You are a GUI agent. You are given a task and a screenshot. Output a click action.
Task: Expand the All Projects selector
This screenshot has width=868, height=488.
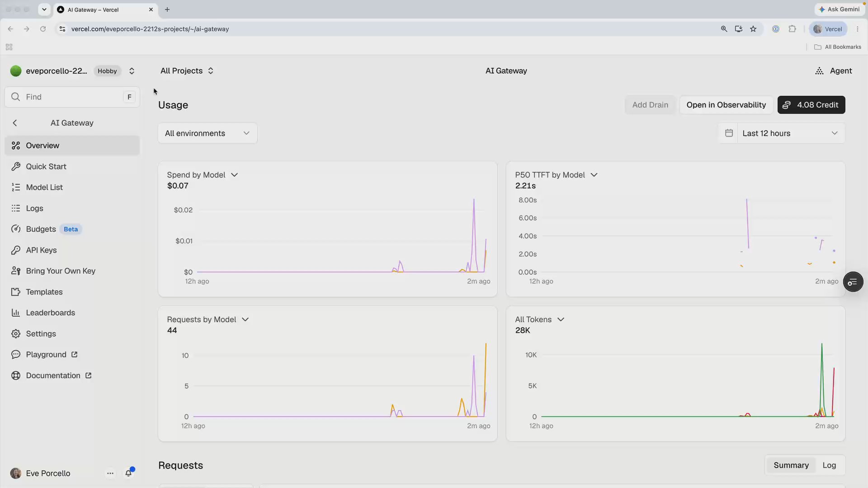[187, 71]
